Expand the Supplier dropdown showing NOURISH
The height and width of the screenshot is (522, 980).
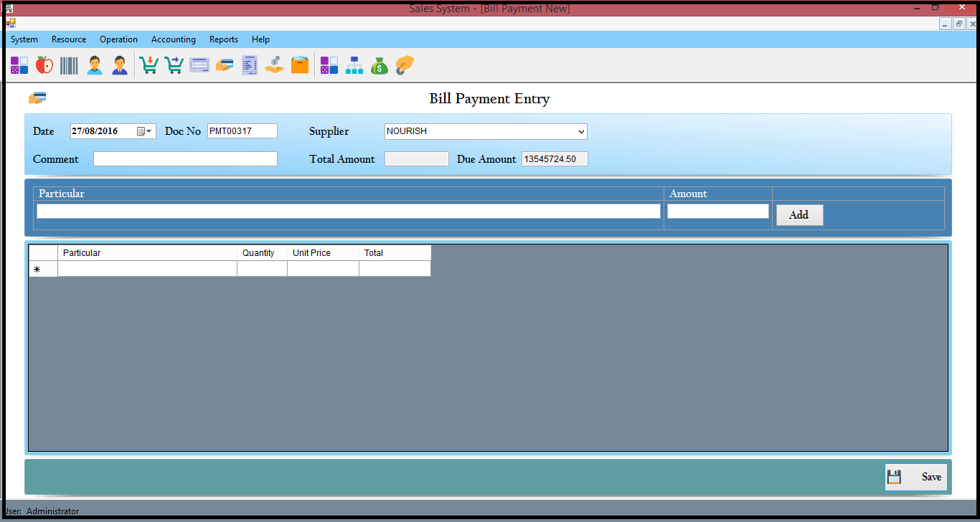pyautogui.click(x=580, y=132)
